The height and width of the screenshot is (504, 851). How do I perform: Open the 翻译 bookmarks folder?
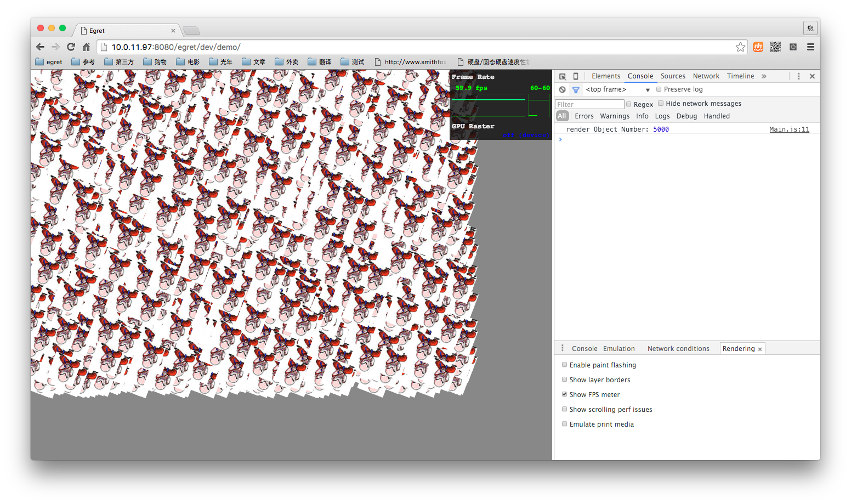pos(320,62)
